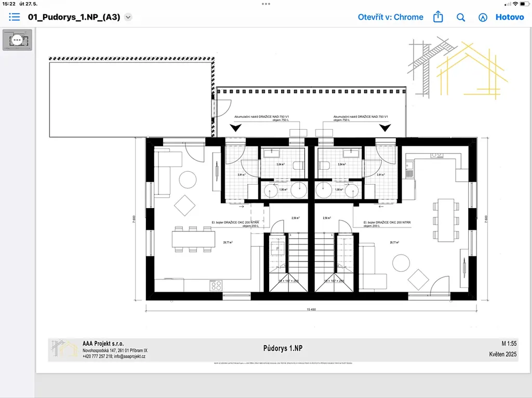The width and height of the screenshot is (532, 398).
Task: Tap the 01_Pudorys_1.NP_(A3) document title
Action: point(73,17)
